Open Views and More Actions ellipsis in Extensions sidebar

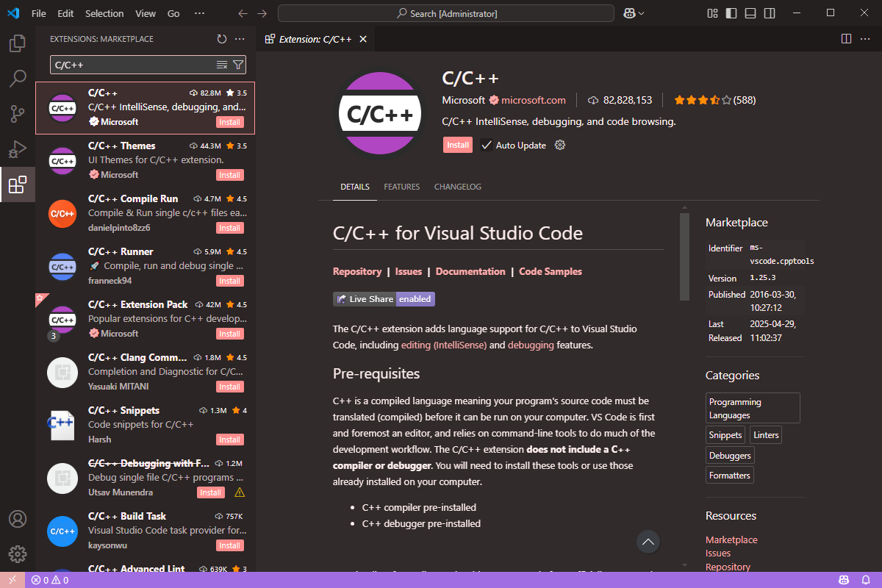(240, 39)
